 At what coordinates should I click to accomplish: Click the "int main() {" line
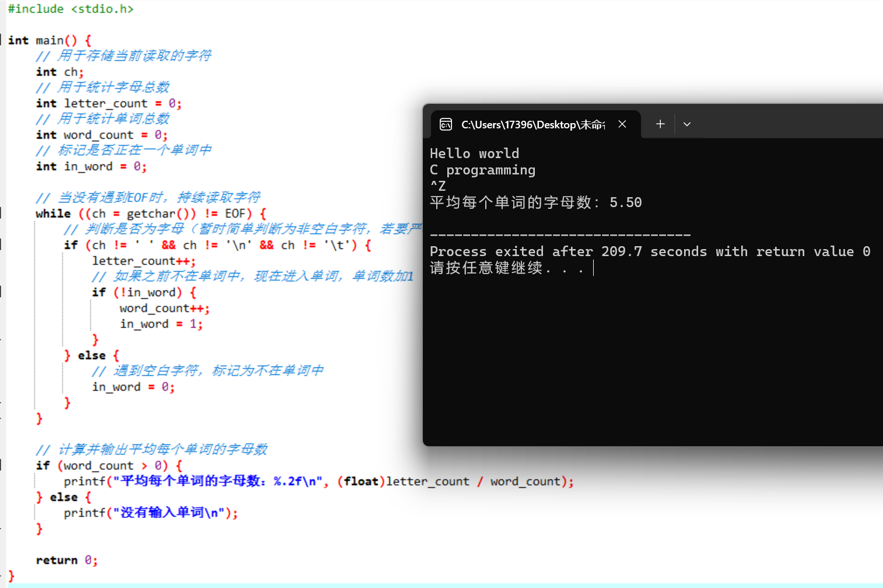click(x=50, y=40)
